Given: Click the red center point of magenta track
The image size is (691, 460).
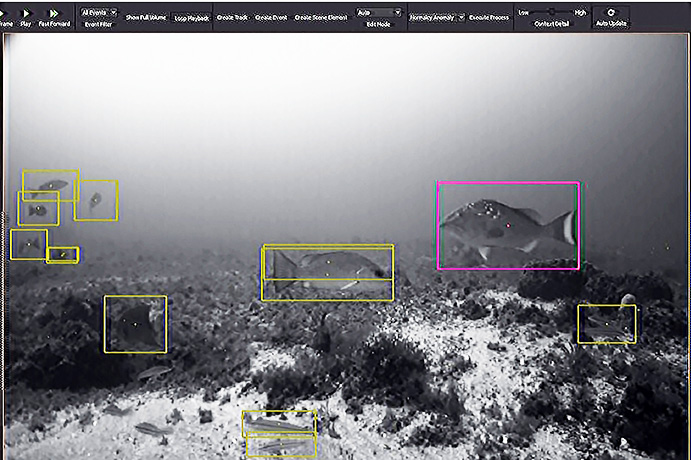Looking at the screenshot, I should coord(508,225).
